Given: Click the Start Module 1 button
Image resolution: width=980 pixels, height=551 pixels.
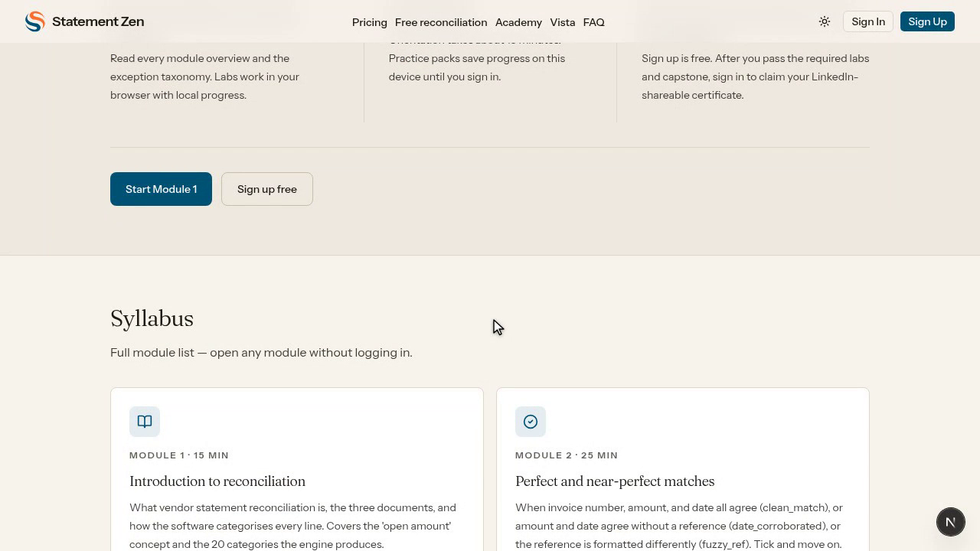Looking at the screenshot, I should (161, 189).
